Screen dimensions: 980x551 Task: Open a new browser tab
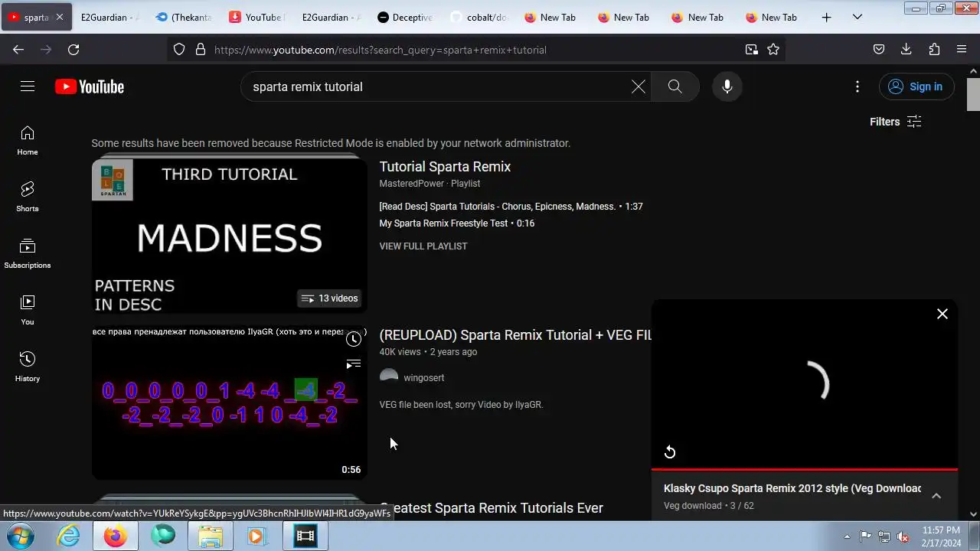point(826,17)
